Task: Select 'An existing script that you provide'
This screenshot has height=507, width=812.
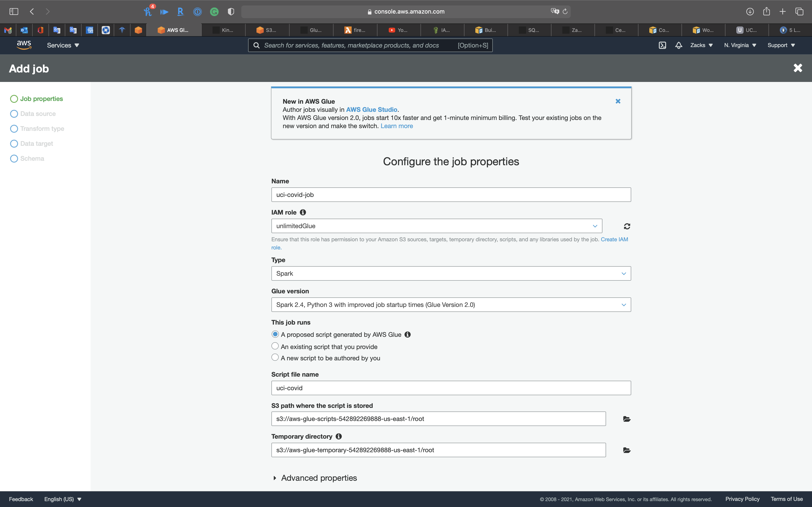Action: 275,346
